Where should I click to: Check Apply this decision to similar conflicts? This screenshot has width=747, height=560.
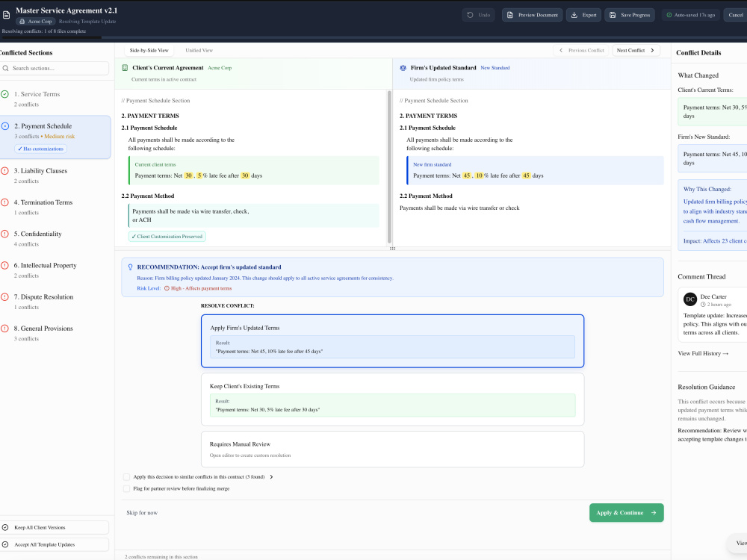click(127, 476)
